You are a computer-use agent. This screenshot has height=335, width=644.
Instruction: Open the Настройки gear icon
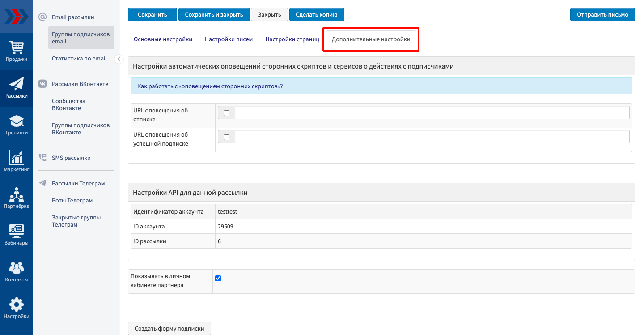pyautogui.click(x=17, y=306)
